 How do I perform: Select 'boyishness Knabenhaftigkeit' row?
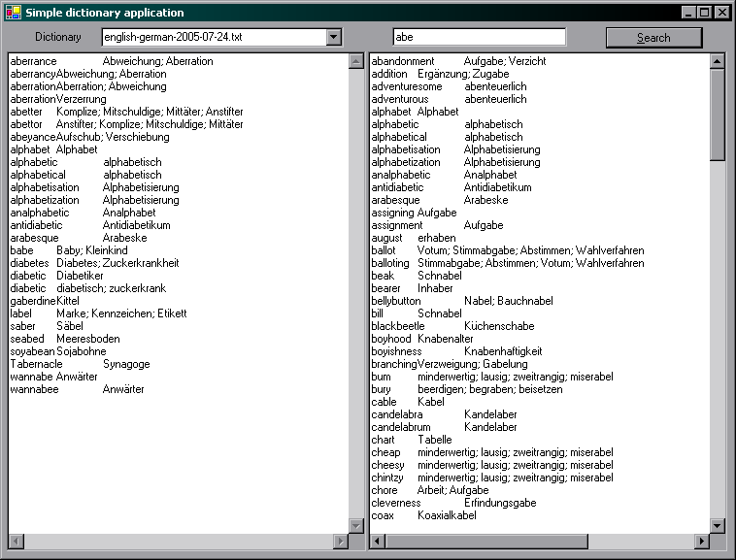pos(456,351)
